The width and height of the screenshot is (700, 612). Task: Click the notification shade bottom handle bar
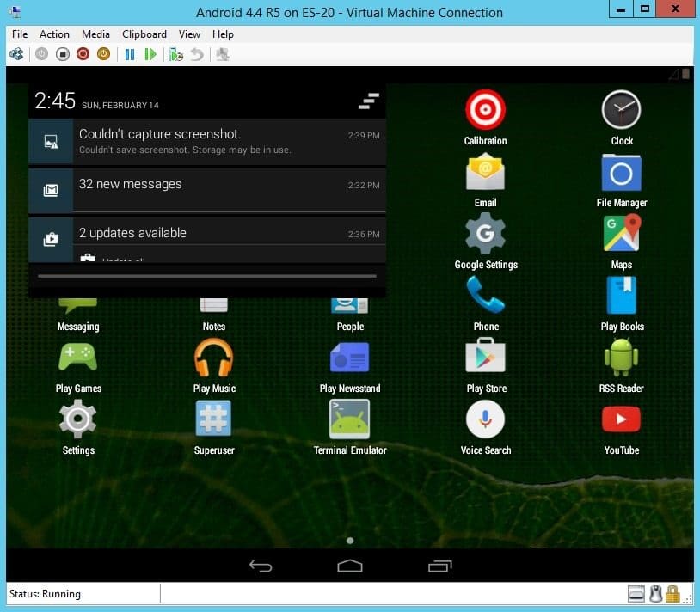pyautogui.click(x=207, y=276)
